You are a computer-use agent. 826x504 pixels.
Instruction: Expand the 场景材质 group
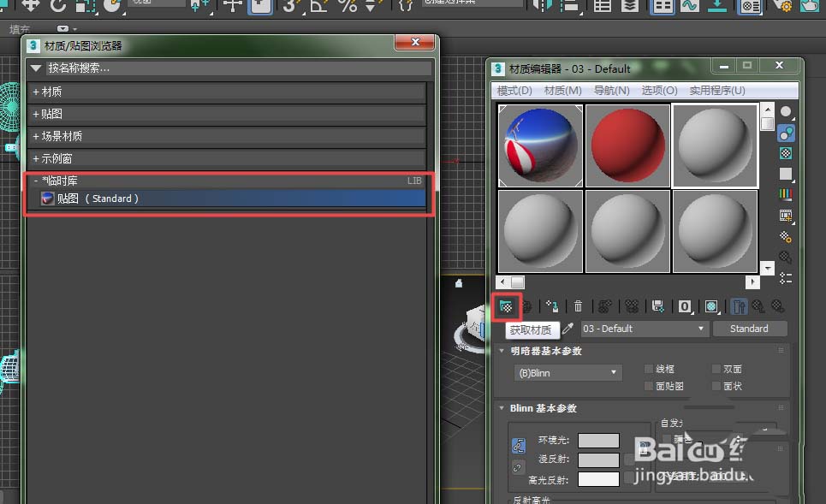click(36, 136)
